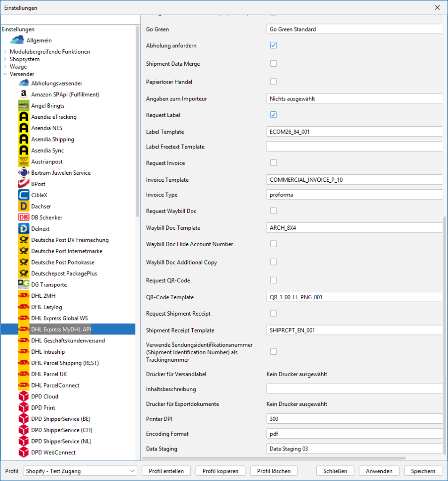Image resolution: width=448 pixels, height=481 pixels.
Task: Expand the Shopsystem tree node
Action: [5, 59]
